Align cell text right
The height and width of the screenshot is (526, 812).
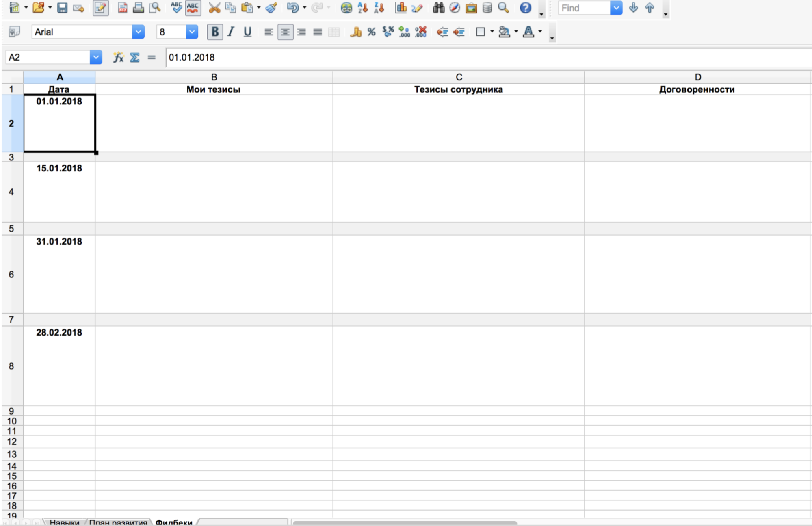pyautogui.click(x=301, y=32)
